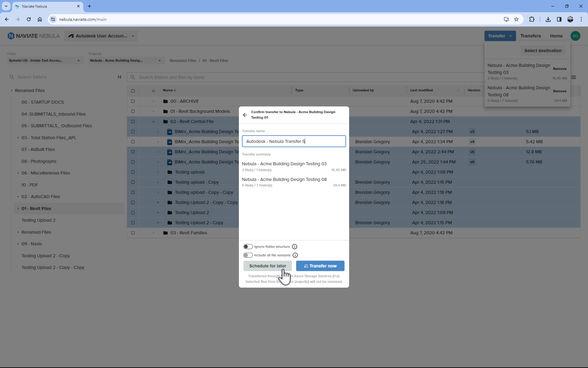588x368 pixels.
Task: Go back in browser history
Action: (x=7, y=19)
